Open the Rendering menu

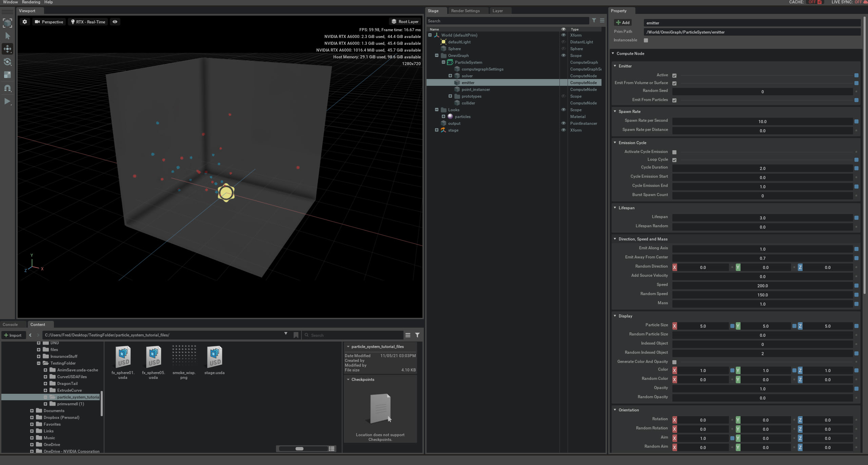31,2
